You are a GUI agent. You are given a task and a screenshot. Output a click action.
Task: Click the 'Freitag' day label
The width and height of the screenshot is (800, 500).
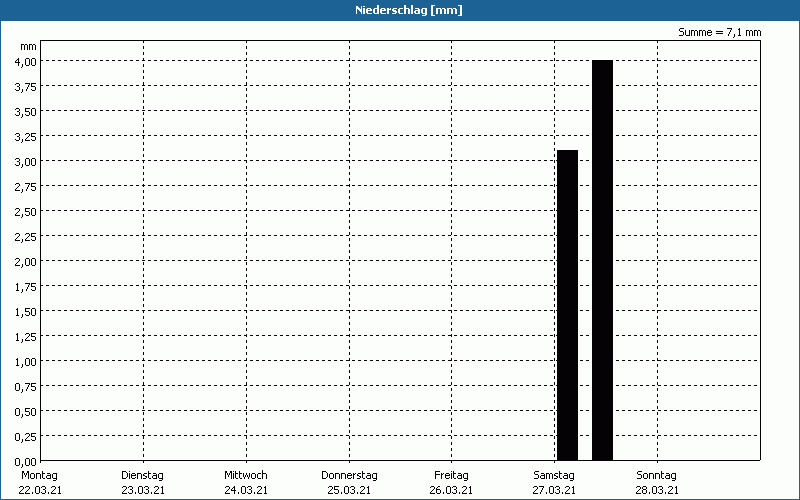(x=452, y=476)
